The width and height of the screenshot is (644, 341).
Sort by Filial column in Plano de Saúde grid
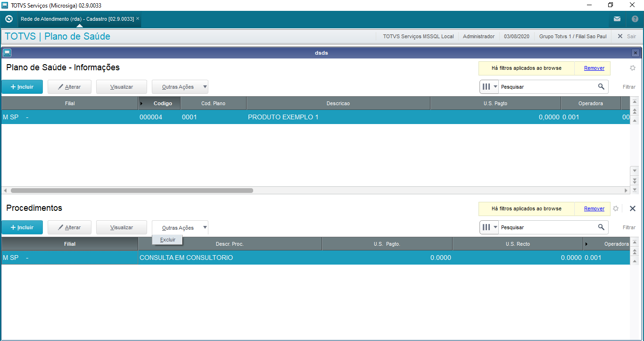point(70,103)
